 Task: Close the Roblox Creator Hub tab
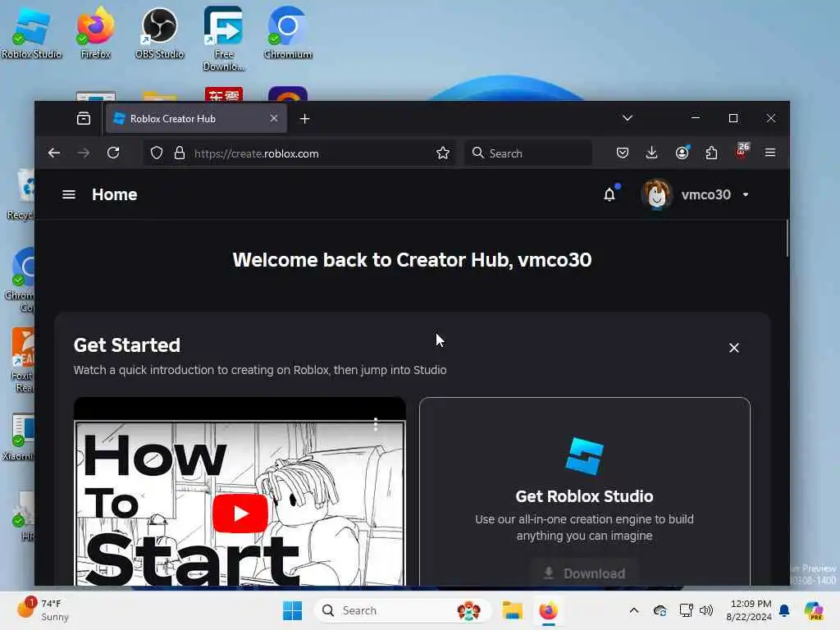274,118
